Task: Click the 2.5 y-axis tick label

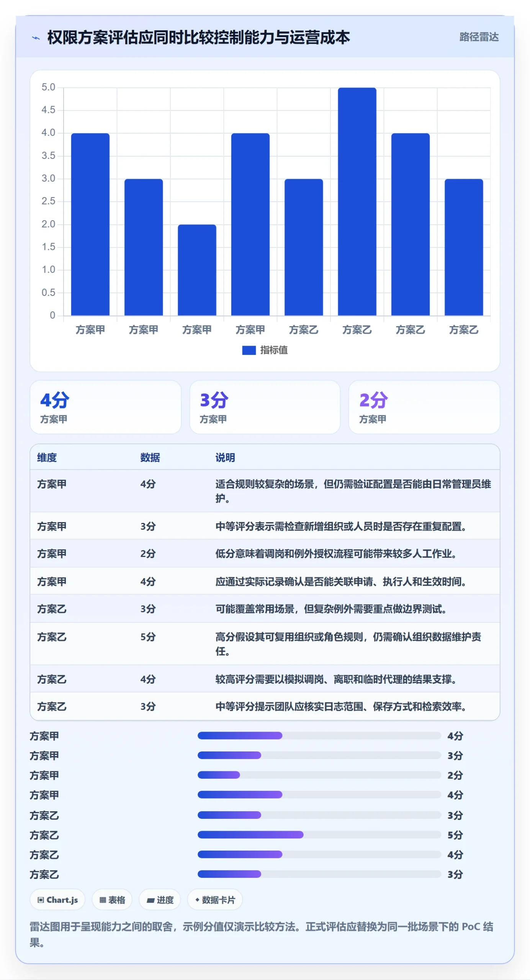Action: click(x=48, y=201)
